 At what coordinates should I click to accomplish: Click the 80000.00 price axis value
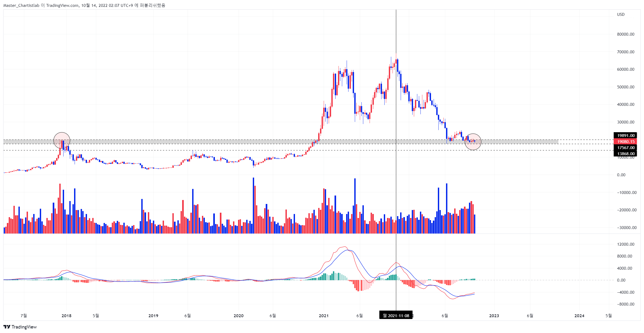[x=626, y=34]
